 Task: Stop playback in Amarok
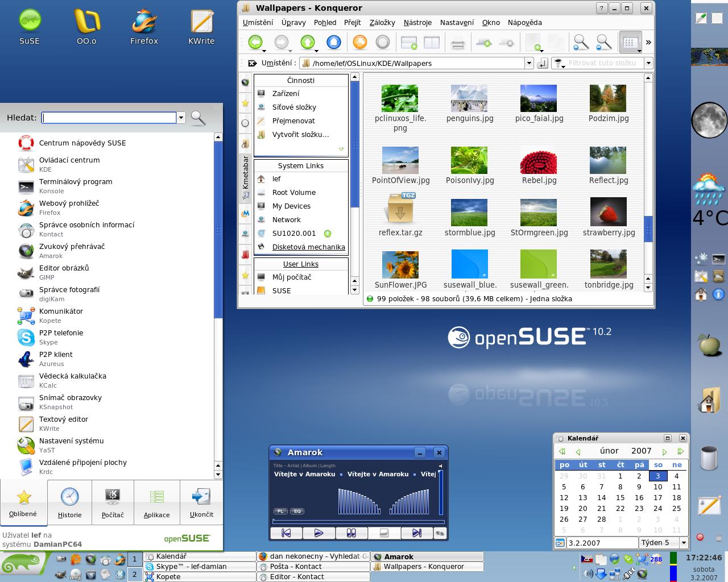(384, 533)
